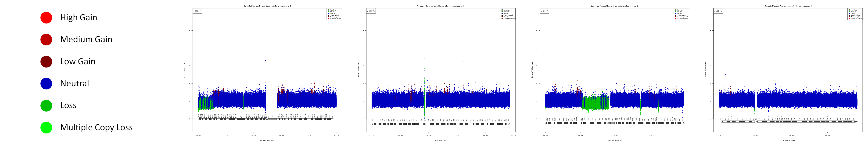The height and width of the screenshot is (145, 868).
Task: Click the chromosome 2 plot title
Action: (441, 6)
